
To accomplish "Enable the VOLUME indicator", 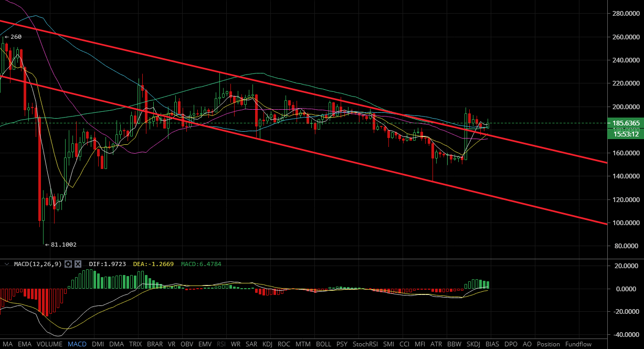I will point(49,344).
